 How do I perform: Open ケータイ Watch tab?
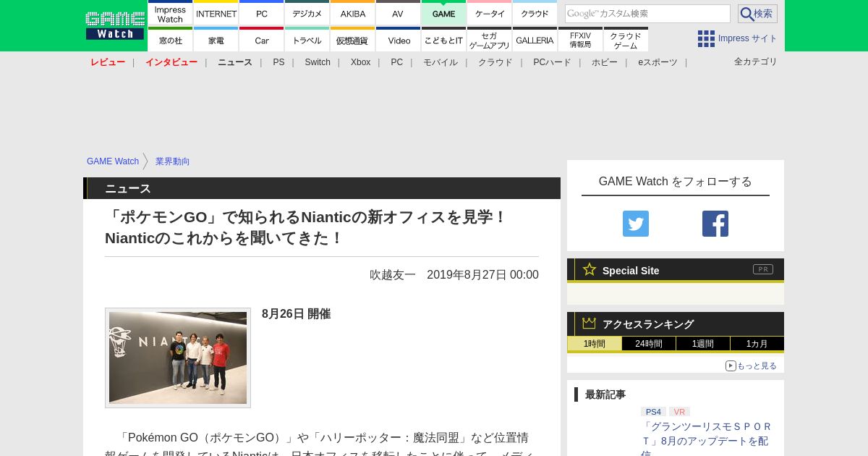click(490, 13)
